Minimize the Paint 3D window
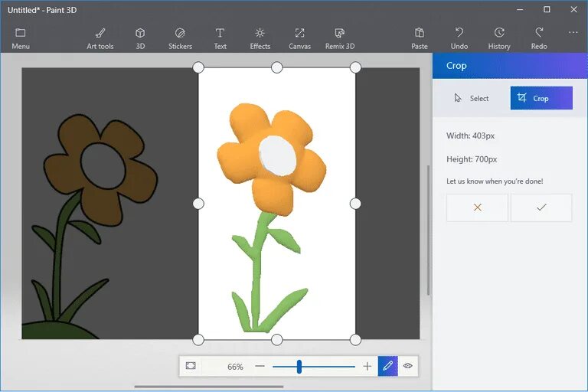588x392 pixels. [520, 10]
